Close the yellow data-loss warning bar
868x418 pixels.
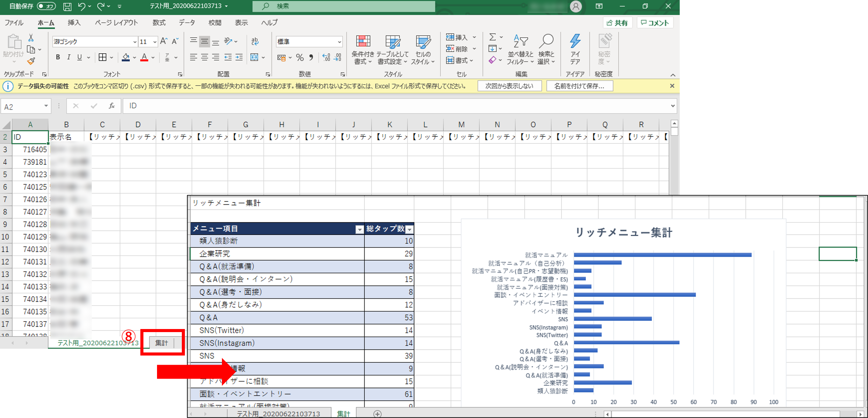pyautogui.click(x=672, y=86)
